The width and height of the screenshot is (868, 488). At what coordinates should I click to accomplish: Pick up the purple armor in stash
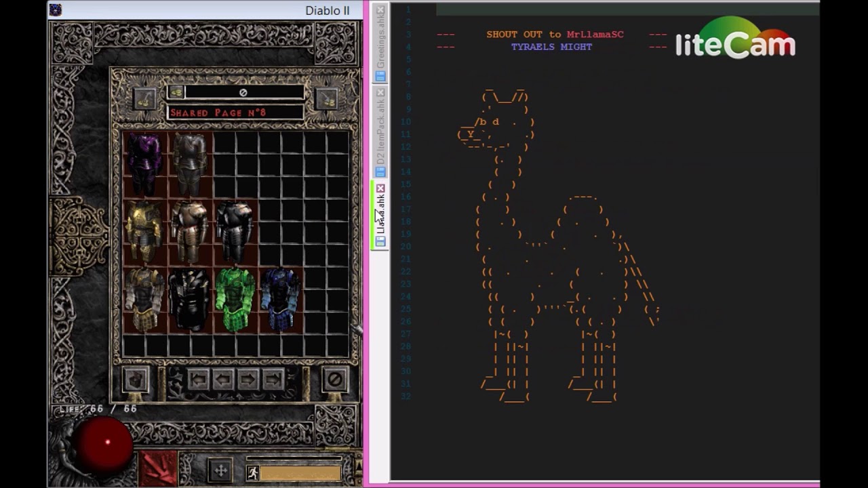tap(145, 163)
